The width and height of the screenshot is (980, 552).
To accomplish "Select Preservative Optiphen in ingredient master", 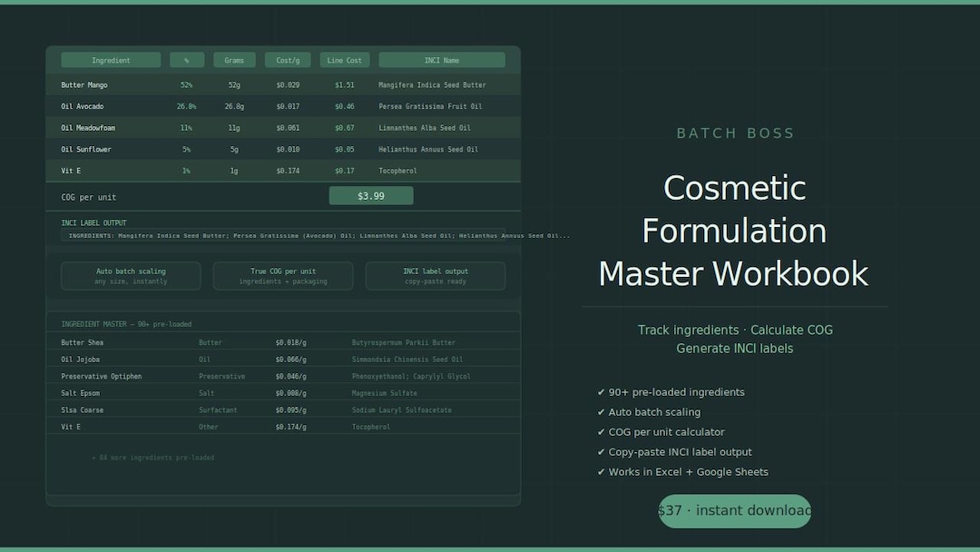I will point(102,377).
